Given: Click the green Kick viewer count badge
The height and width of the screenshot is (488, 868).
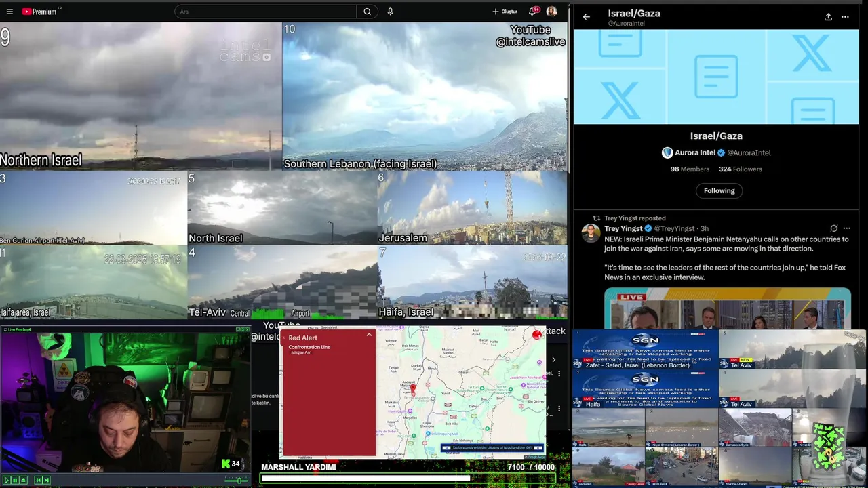Looking at the screenshot, I should (231, 464).
